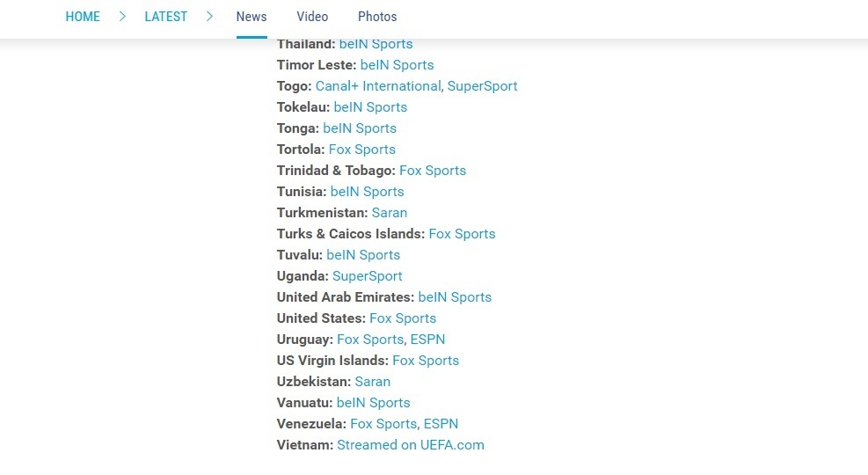This screenshot has width=868, height=475.
Task: Open beIN Sports link for United Arab Emirates
Action: tap(455, 297)
